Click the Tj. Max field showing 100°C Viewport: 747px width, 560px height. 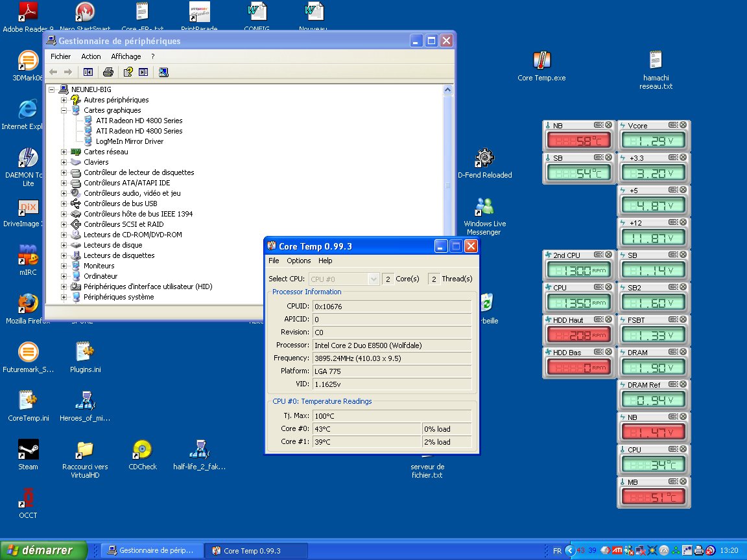[392, 415]
